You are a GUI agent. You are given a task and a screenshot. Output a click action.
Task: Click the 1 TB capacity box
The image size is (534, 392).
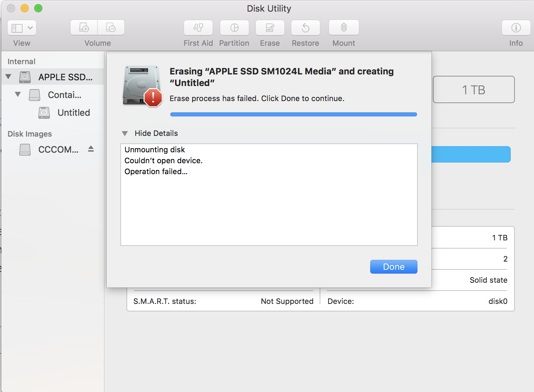474,89
